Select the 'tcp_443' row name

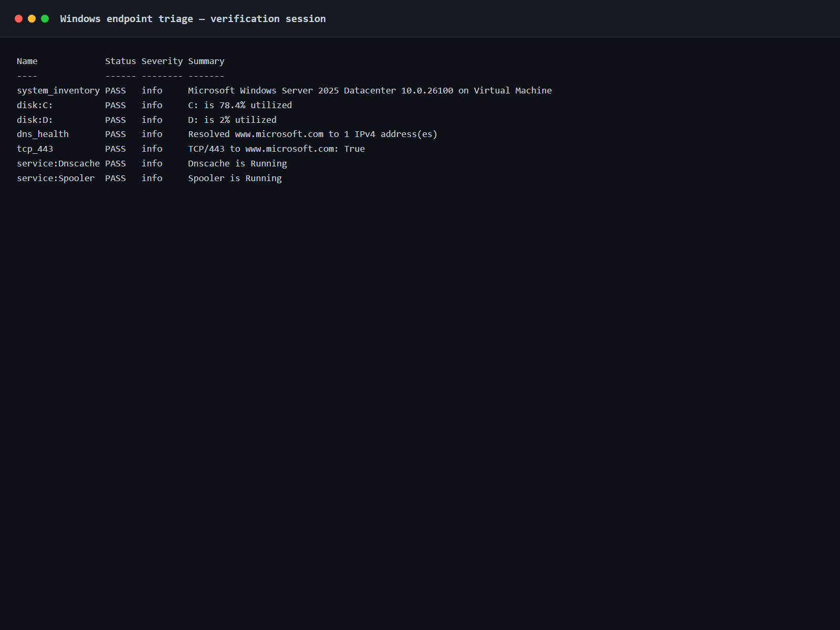coord(35,149)
